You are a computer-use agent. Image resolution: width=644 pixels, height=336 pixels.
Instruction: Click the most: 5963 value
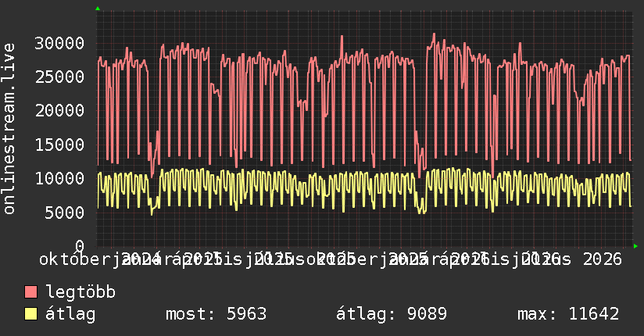click(216, 314)
